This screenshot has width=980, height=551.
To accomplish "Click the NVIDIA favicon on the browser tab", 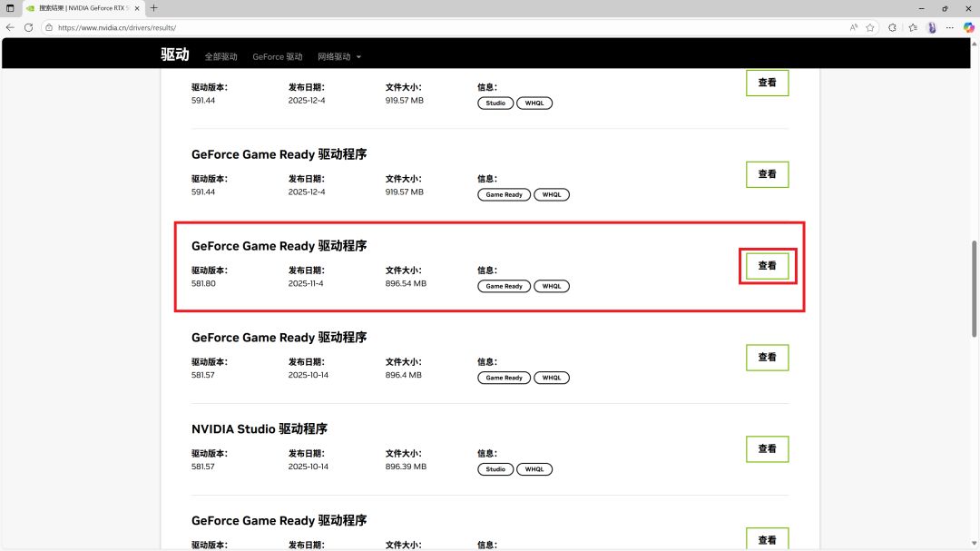I will click(30, 8).
